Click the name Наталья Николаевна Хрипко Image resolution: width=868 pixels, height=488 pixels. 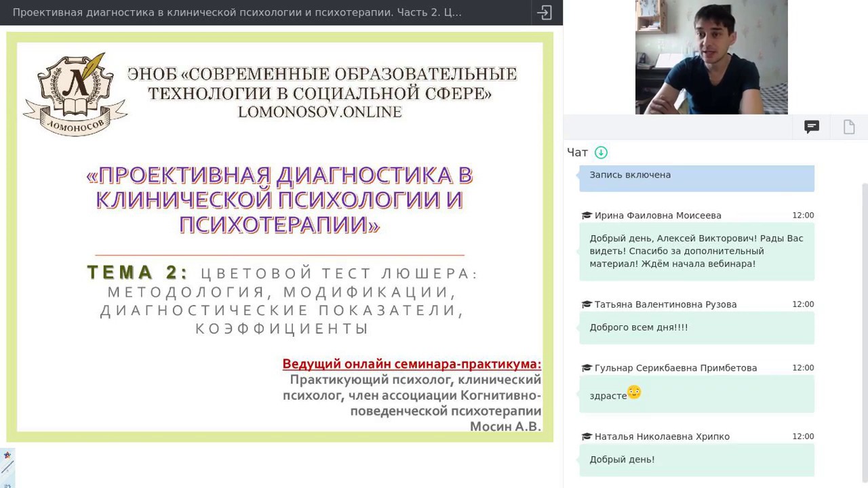tap(662, 436)
